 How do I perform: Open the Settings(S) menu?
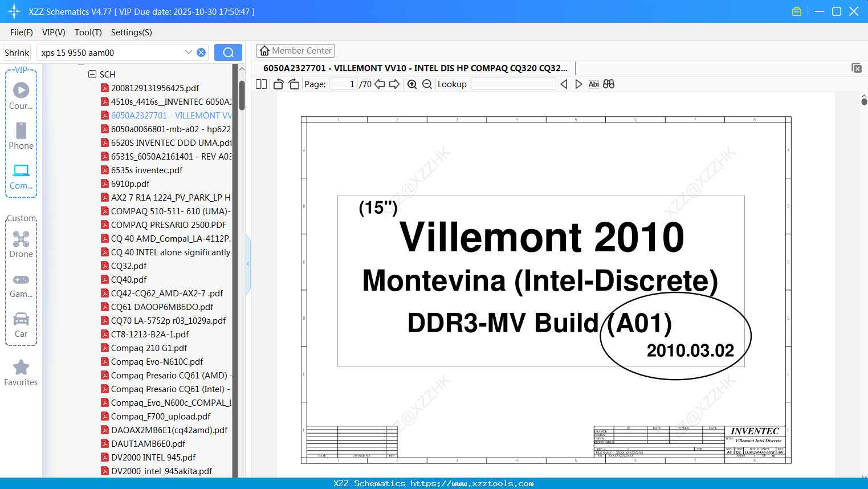click(x=132, y=32)
